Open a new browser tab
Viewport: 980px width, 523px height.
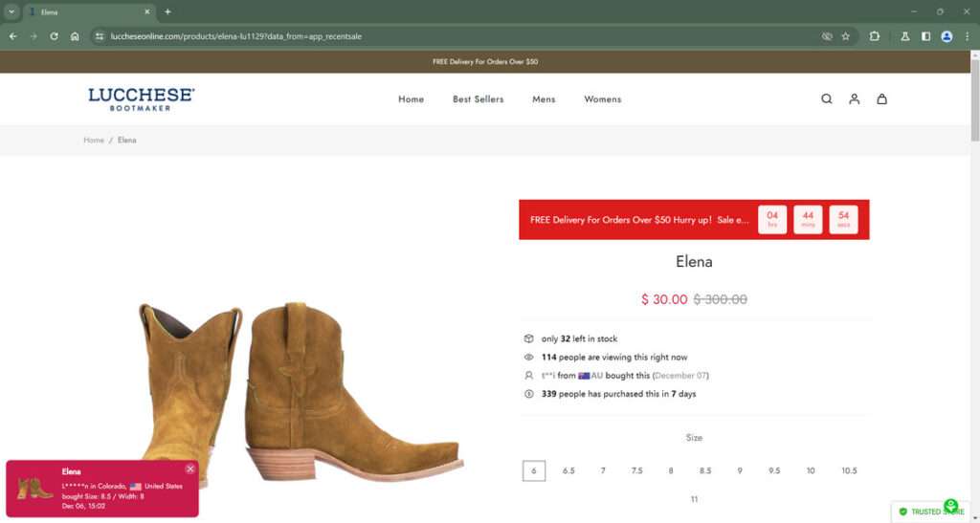pos(167,11)
